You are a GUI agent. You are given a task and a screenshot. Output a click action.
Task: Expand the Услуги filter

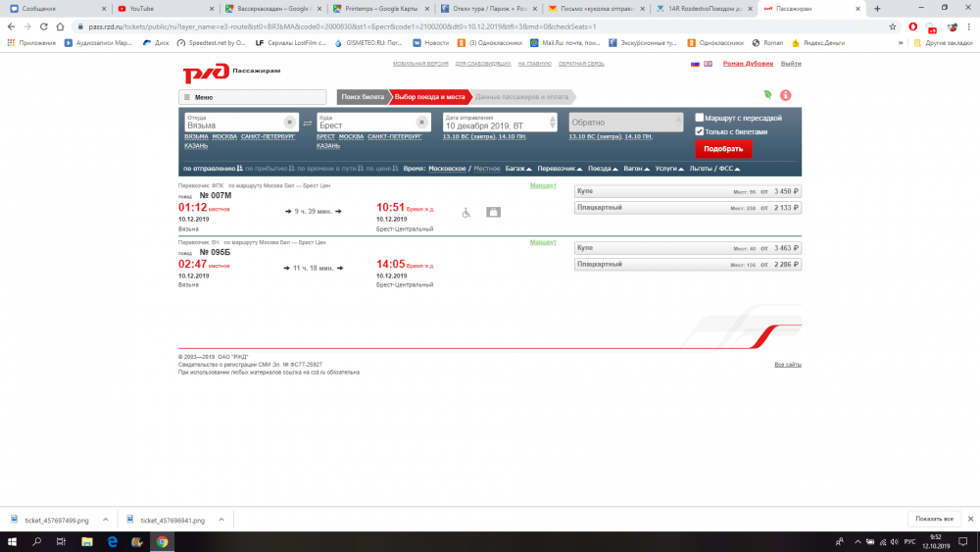[x=669, y=169]
